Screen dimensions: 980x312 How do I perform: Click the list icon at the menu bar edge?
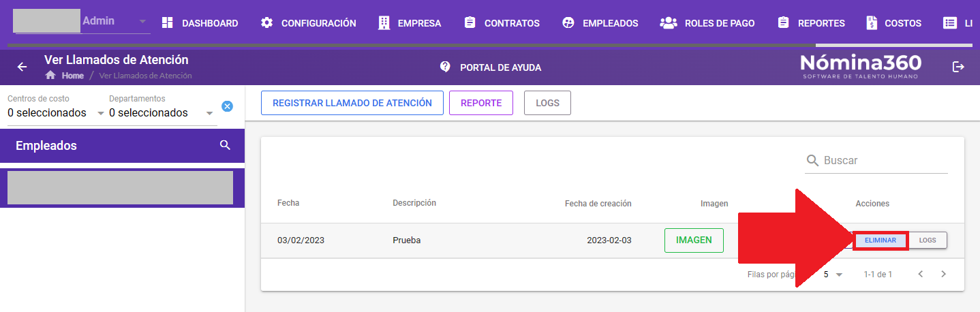(949, 23)
